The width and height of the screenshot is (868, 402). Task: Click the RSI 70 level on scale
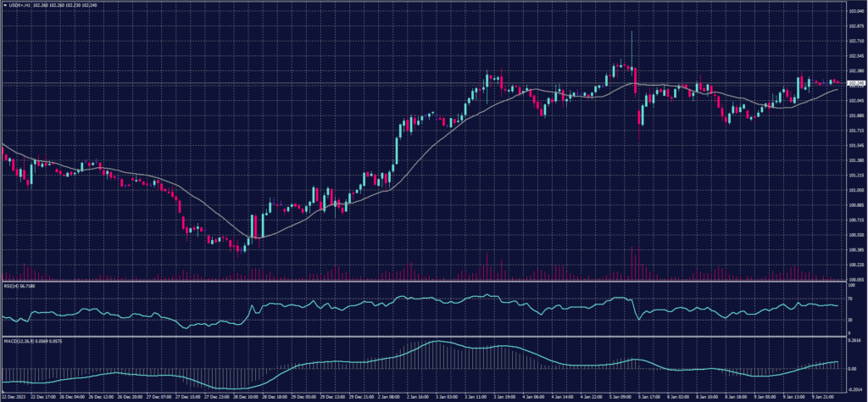[850, 299]
